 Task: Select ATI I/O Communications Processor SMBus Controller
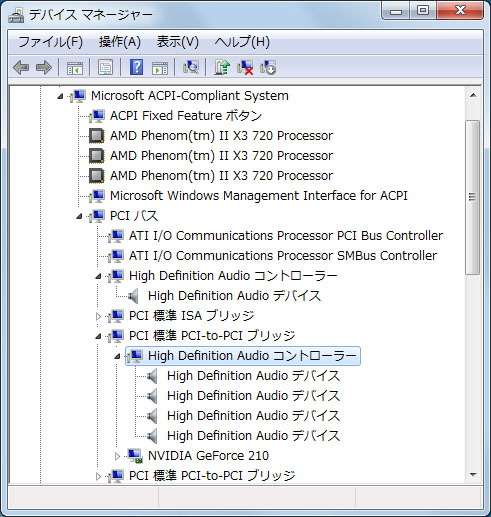point(283,256)
